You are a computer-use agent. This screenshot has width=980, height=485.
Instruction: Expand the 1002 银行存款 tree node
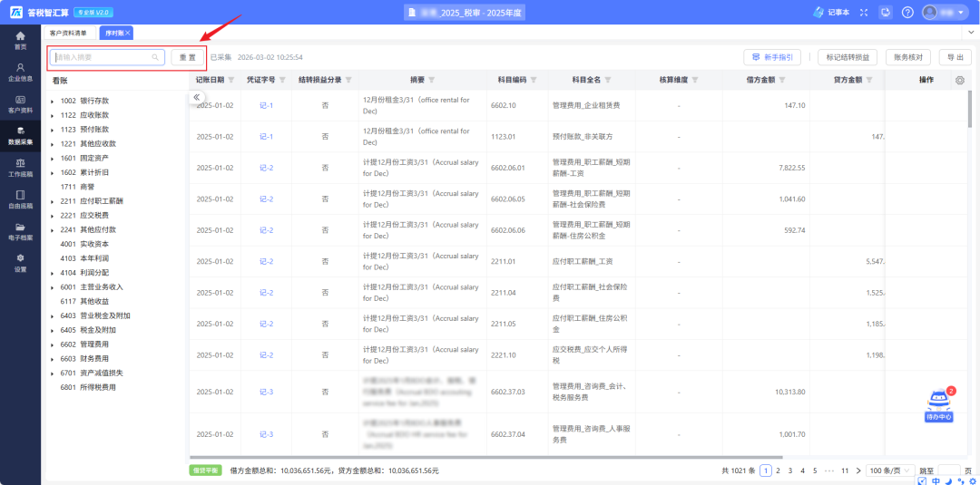coord(53,102)
